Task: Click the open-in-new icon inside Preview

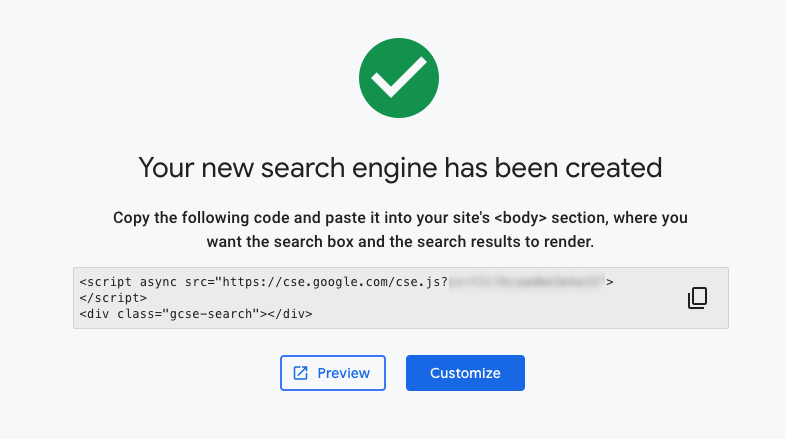Action: pos(300,373)
